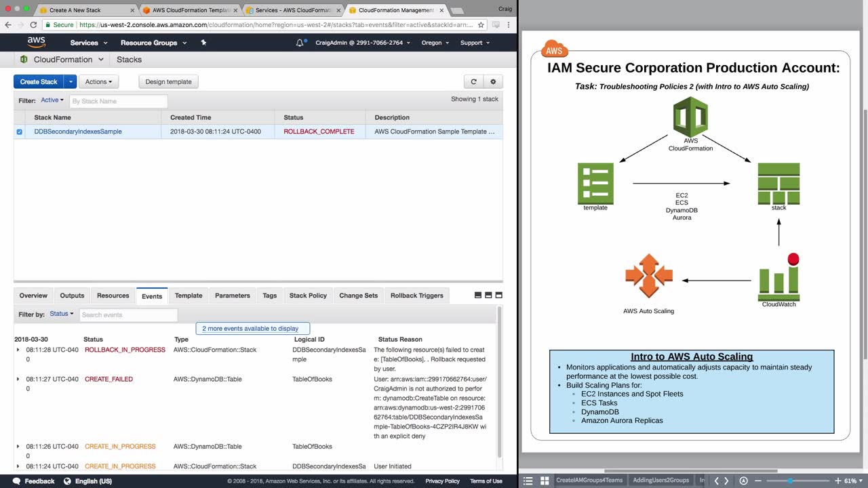
Task: Open the Privacy Policy link
Action: coord(442,481)
